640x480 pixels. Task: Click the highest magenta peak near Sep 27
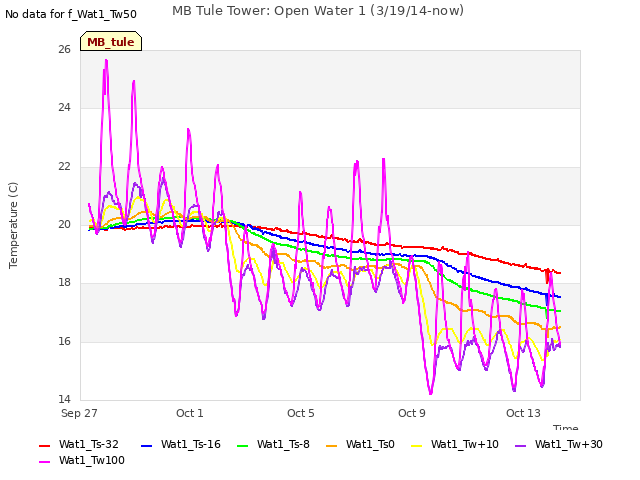(106, 60)
